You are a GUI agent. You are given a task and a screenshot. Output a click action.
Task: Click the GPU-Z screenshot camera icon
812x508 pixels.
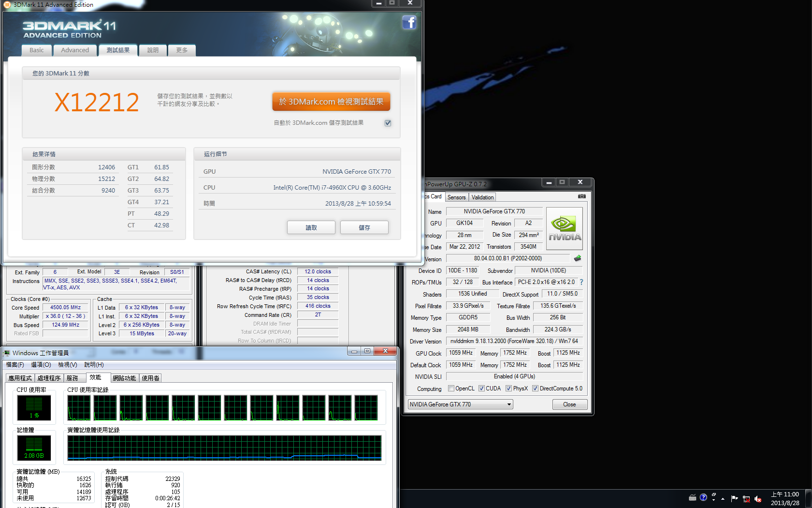pyautogui.click(x=582, y=196)
